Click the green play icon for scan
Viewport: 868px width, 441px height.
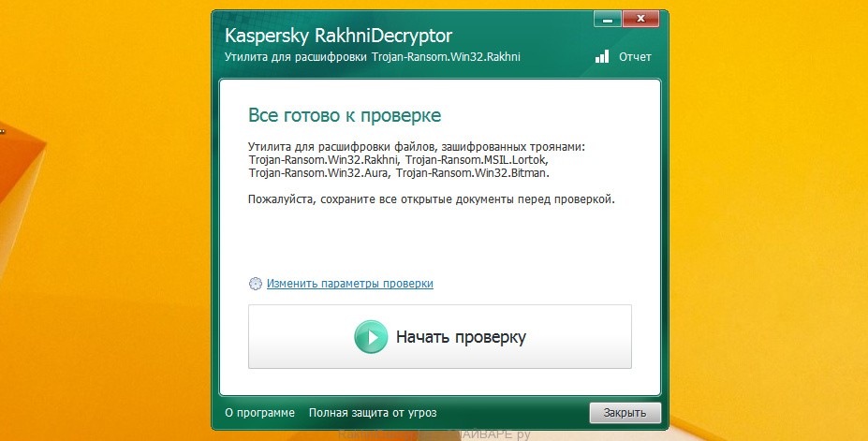pos(371,337)
